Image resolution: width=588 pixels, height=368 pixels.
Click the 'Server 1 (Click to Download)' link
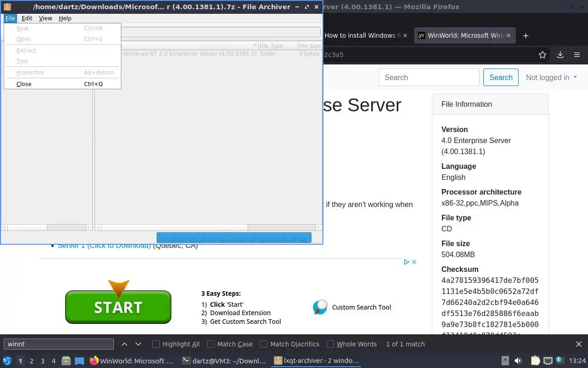pyautogui.click(x=104, y=246)
